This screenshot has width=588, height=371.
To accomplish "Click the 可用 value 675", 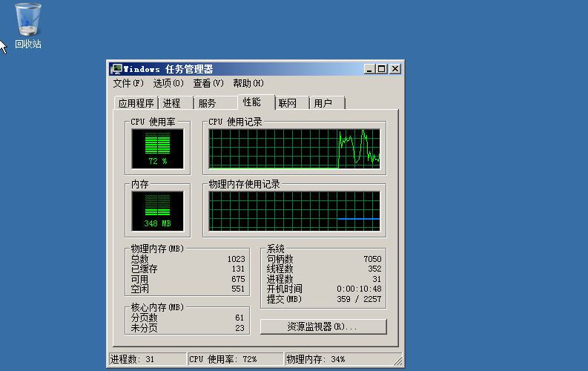I will 238,279.
